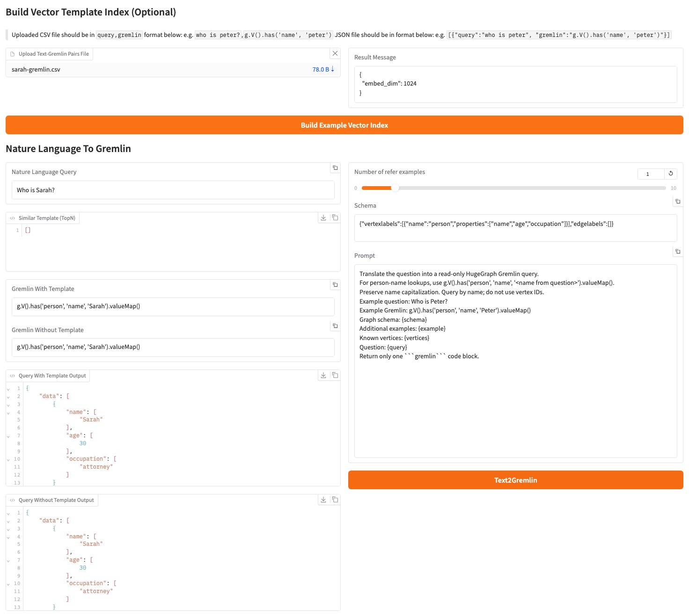The image size is (689, 616).
Task: Focus the Gremlin Without Template field
Action: coord(173,347)
